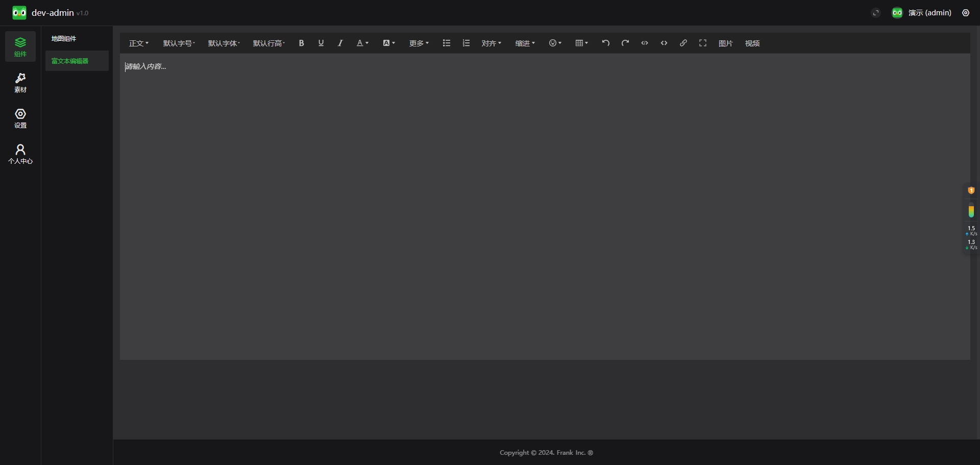Click the Copyright 2024 Frank Inc. text
The height and width of the screenshot is (465, 980).
(546, 453)
